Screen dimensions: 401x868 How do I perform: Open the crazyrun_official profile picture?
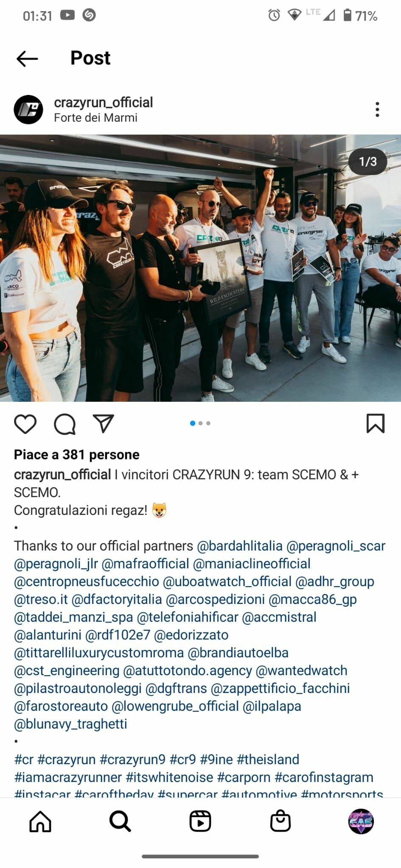point(28,109)
